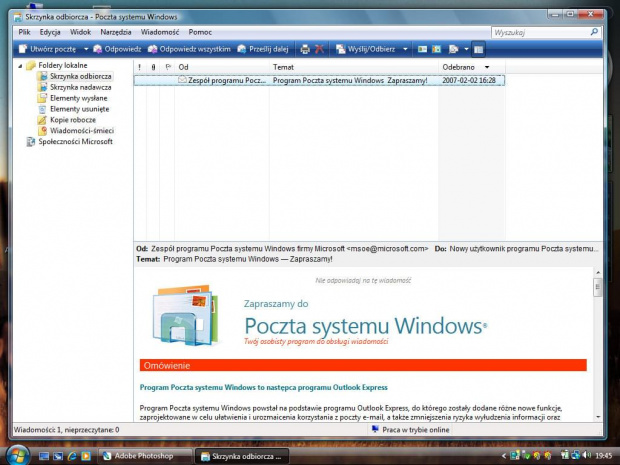620x465 pixels.
Task: Click 'Wiadomości: 1, nieprzeczytane: 0' status text
Action: click(x=67, y=430)
